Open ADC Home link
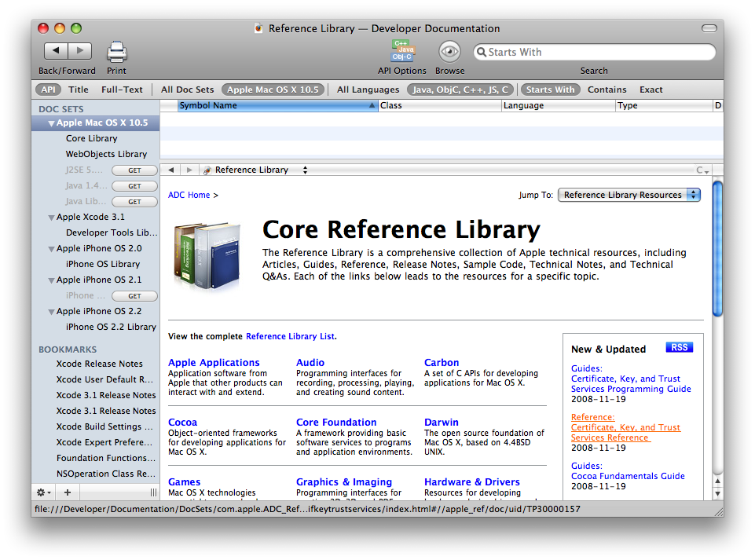This screenshot has width=755, height=560. [x=189, y=195]
